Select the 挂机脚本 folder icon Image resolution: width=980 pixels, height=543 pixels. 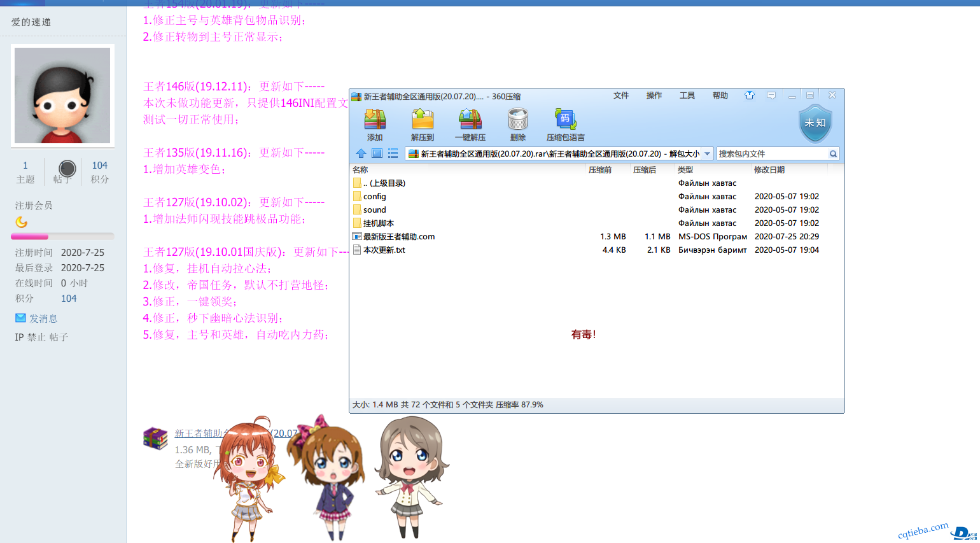(x=357, y=223)
